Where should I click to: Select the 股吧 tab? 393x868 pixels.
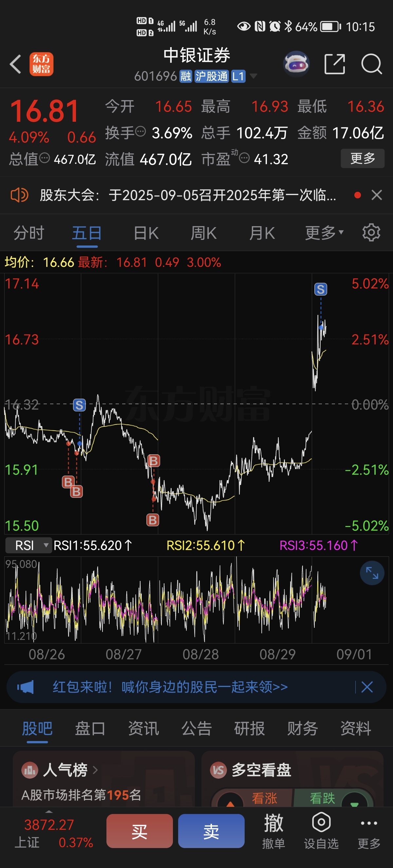[37, 729]
